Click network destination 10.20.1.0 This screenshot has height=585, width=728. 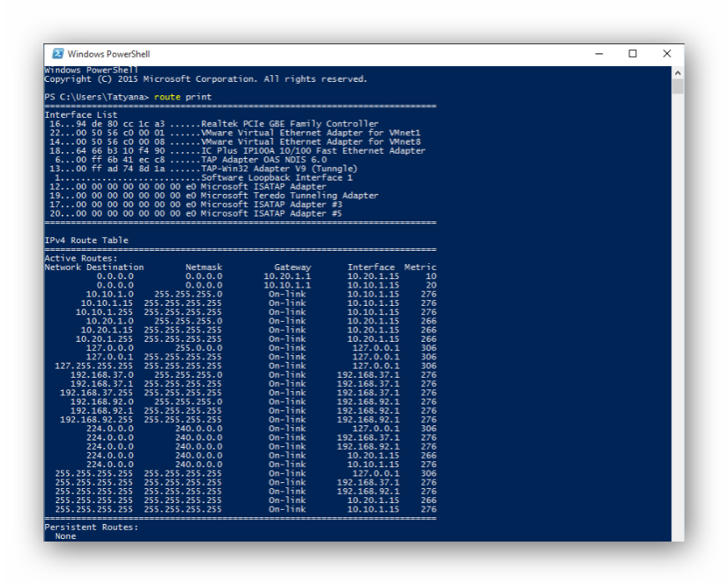pyautogui.click(x=109, y=321)
